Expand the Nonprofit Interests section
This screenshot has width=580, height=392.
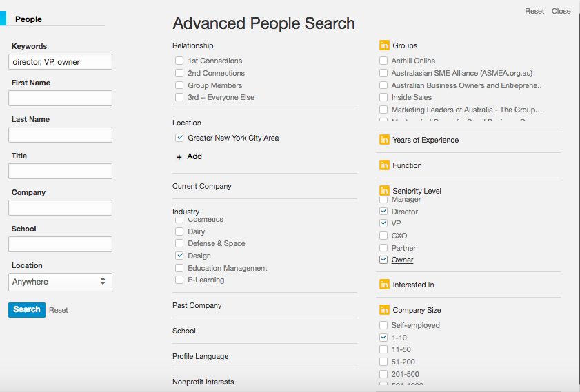203,382
